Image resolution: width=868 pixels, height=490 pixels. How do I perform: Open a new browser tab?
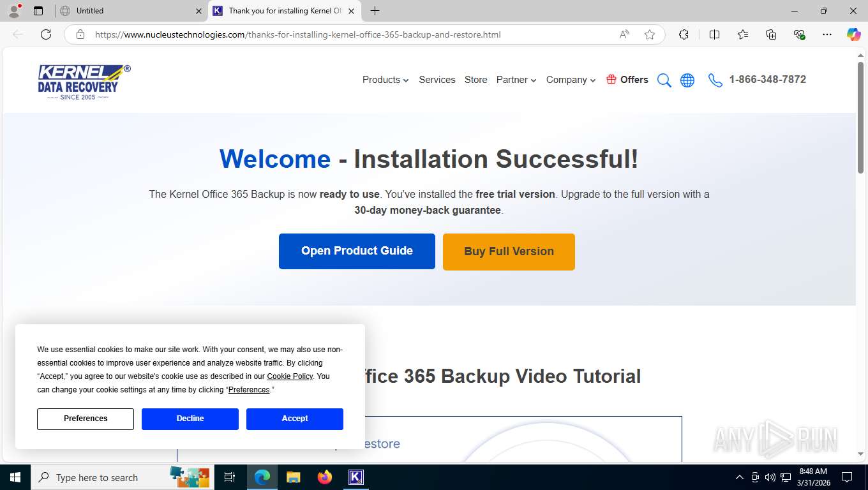click(x=375, y=11)
